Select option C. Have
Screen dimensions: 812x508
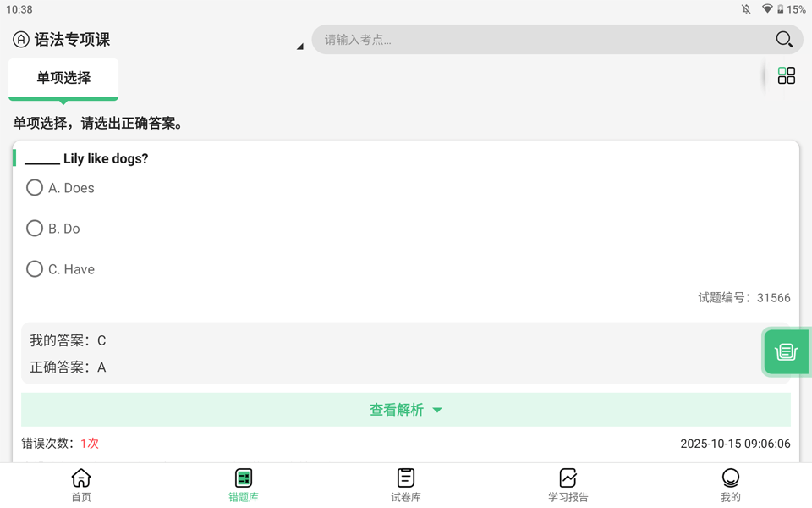pyautogui.click(x=35, y=269)
